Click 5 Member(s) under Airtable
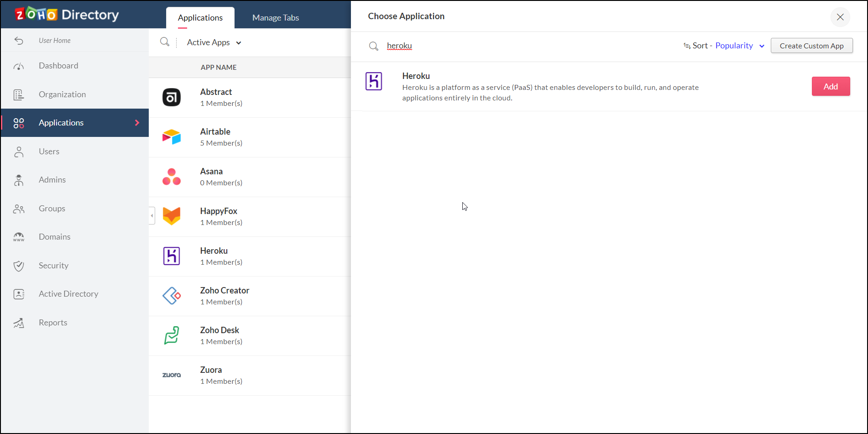 [x=221, y=143]
